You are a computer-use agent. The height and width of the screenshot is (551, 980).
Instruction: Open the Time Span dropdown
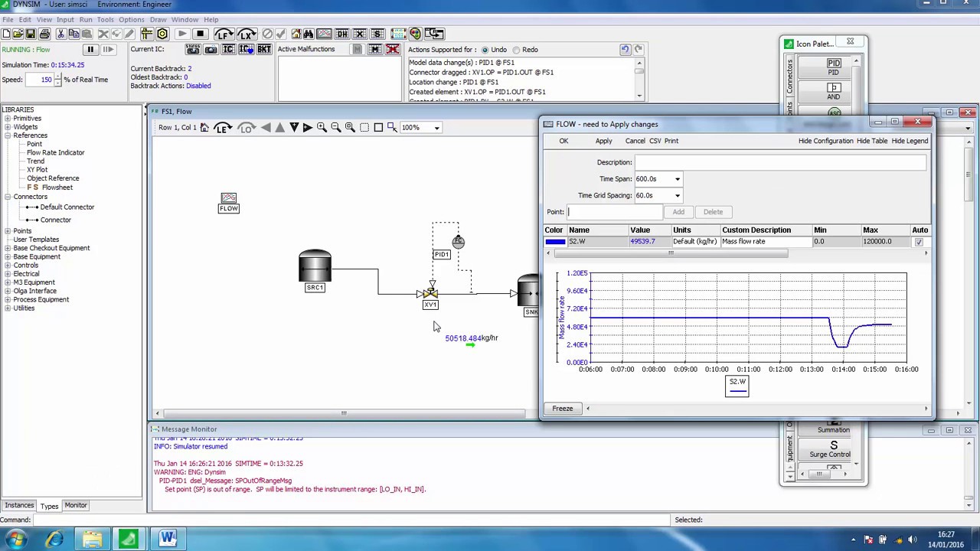677,179
